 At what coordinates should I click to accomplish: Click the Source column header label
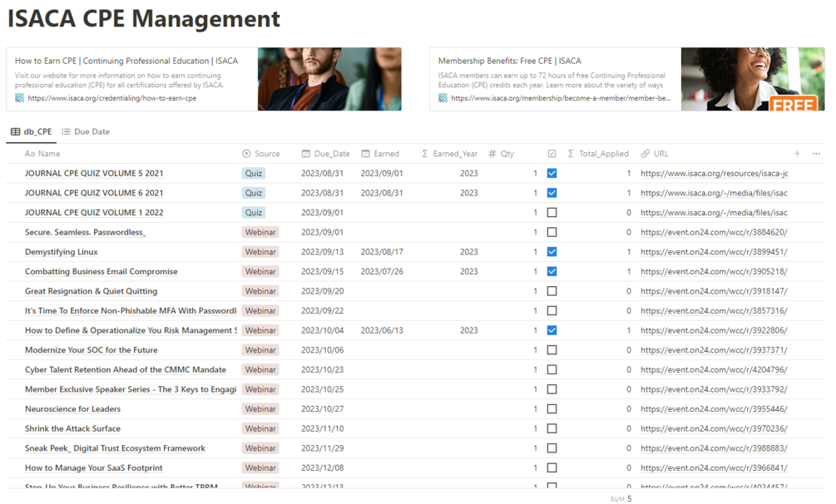(267, 154)
